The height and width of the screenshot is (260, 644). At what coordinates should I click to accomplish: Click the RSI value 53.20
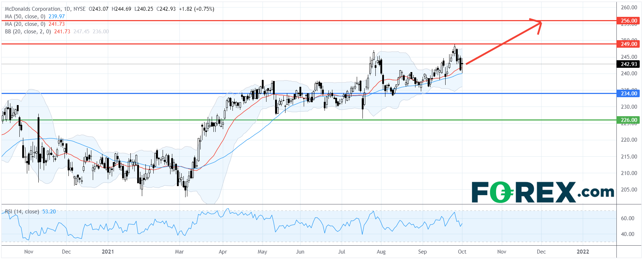pos(49,212)
